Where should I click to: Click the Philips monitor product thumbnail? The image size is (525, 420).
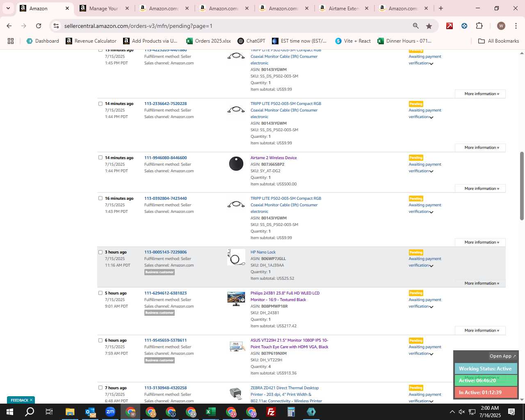tap(236, 299)
